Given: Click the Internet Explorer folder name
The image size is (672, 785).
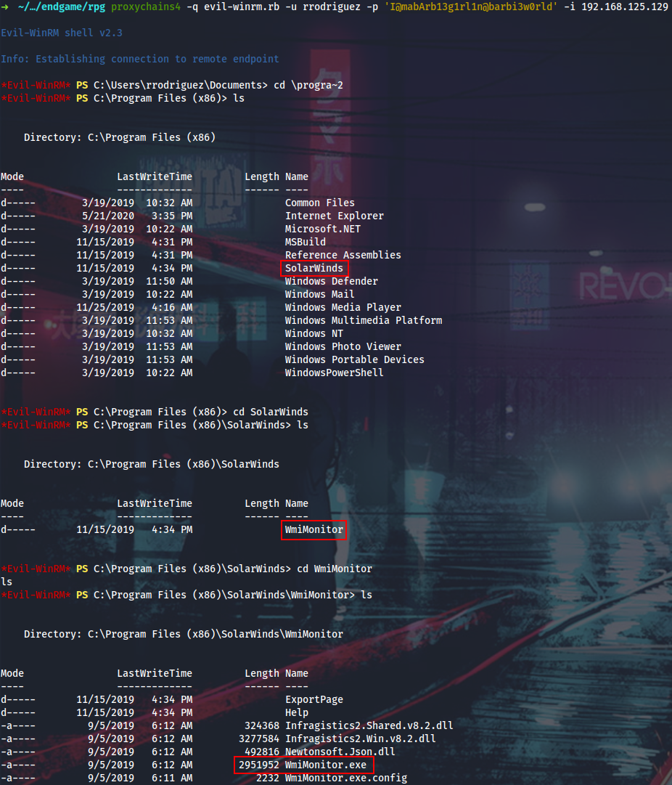Looking at the screenshot, I should [x=334, y=216].
